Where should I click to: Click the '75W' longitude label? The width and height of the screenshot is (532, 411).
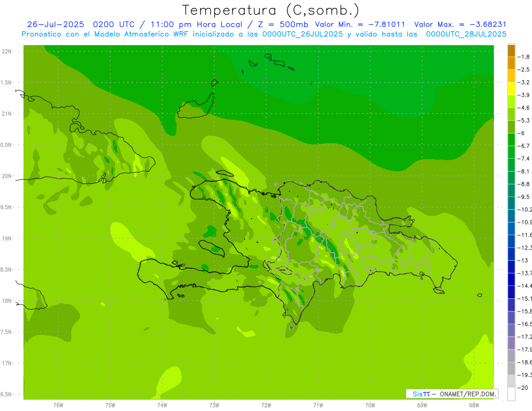click(110, 405)
